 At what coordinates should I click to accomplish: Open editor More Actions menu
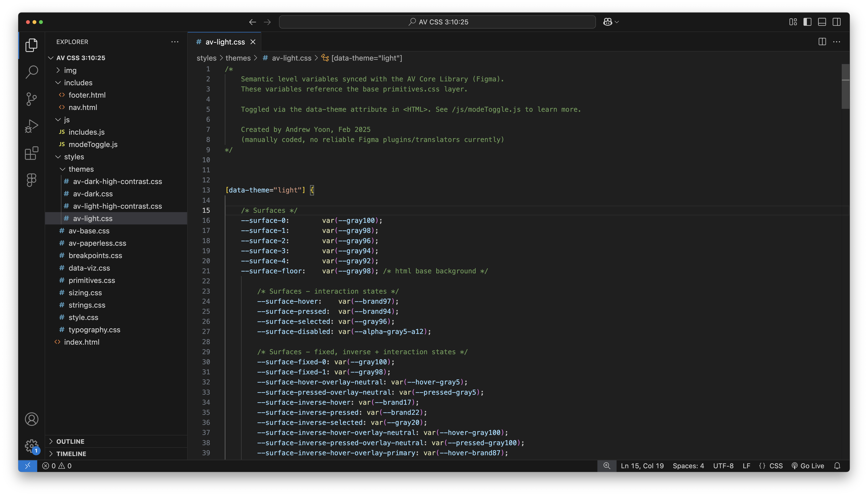[837, 42]
